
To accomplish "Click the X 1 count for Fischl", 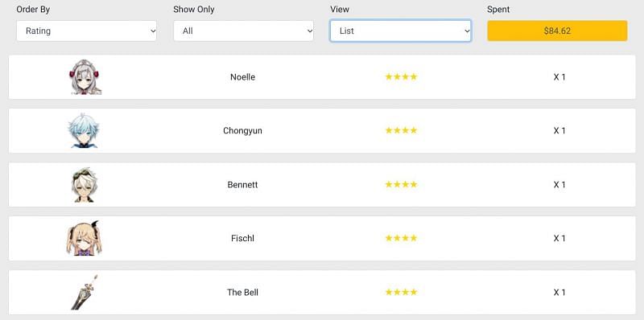I will (x=559, y=238).
